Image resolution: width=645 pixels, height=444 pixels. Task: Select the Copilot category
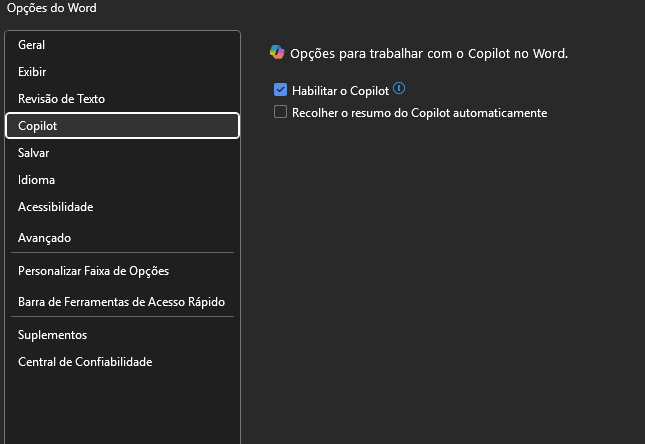tap(122, 126)
